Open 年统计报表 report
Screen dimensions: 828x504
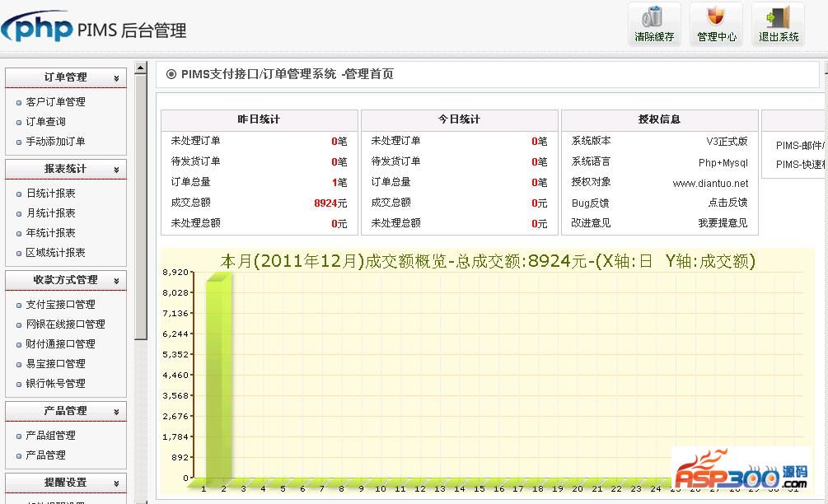[51, 233]
